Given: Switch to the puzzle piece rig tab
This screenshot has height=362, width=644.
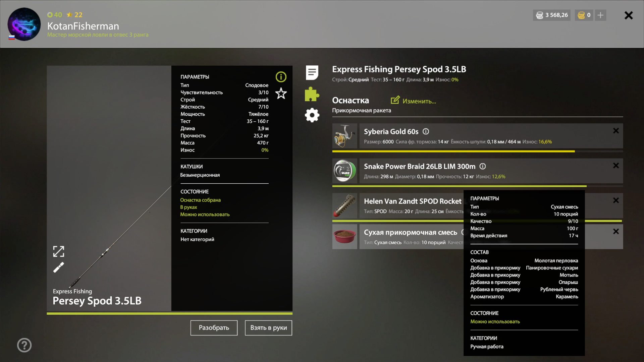Looking at the screenshot, I should (x=312, y=94).
